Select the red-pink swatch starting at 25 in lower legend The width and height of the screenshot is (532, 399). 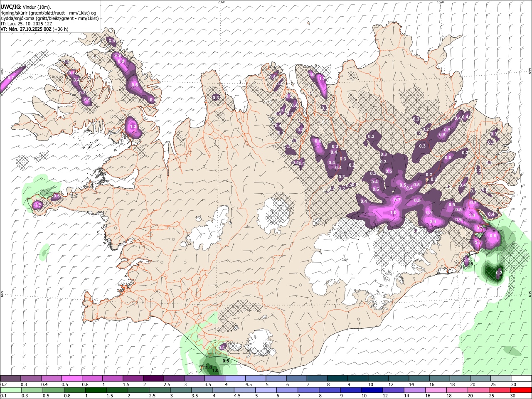[x=500, y=390]
